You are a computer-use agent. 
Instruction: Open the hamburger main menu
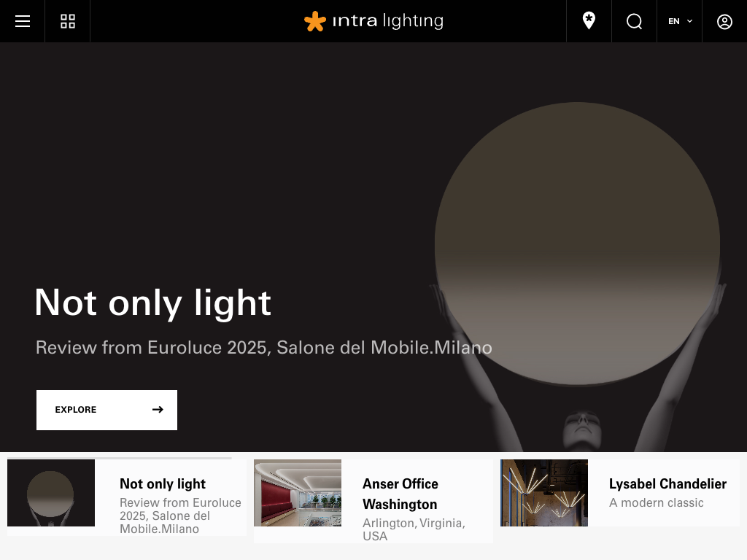click(23, 21)
